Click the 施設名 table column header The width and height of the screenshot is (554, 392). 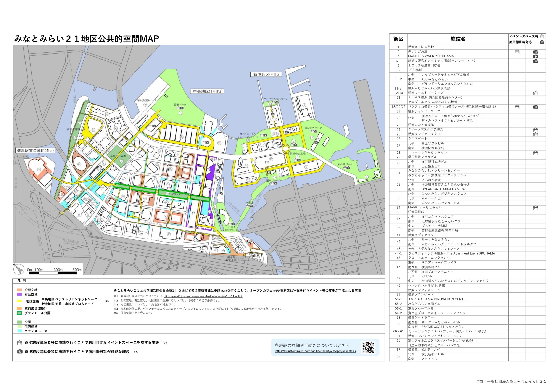pos(458,39)
